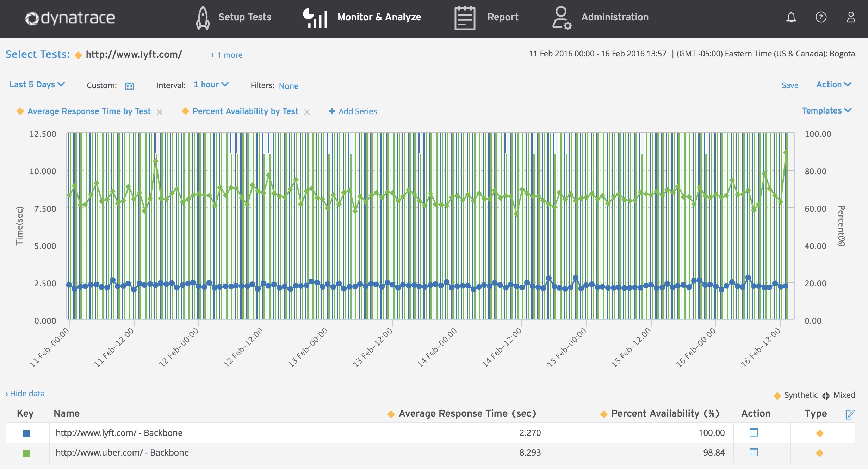The height and width of the screenshot is (469, 868).
Task: Expand the Templates dropdown
Action: click(x=826, y=111)
